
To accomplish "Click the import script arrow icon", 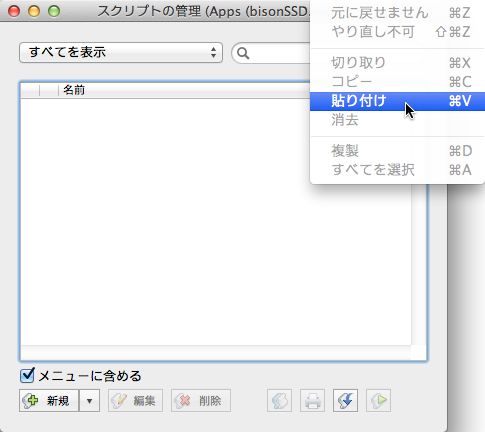I will click(345, 400).
